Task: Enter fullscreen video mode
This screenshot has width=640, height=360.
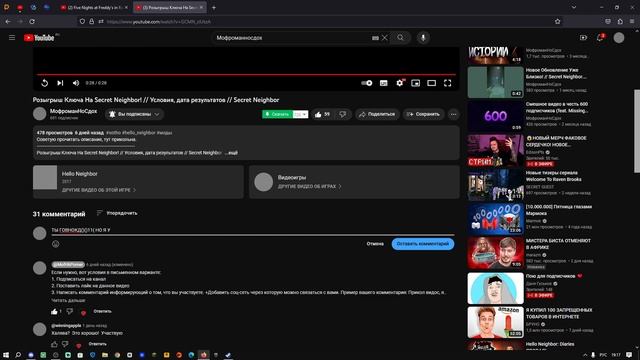Action: [447, 83]
